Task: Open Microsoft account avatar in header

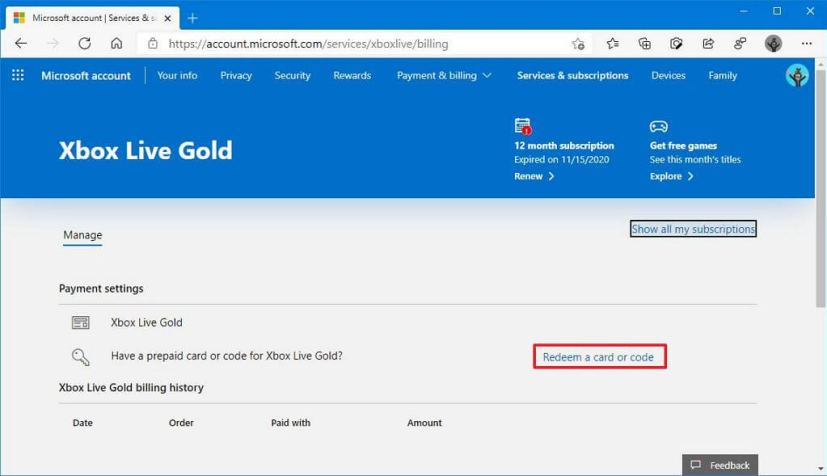Action: (x=797, y=75)
